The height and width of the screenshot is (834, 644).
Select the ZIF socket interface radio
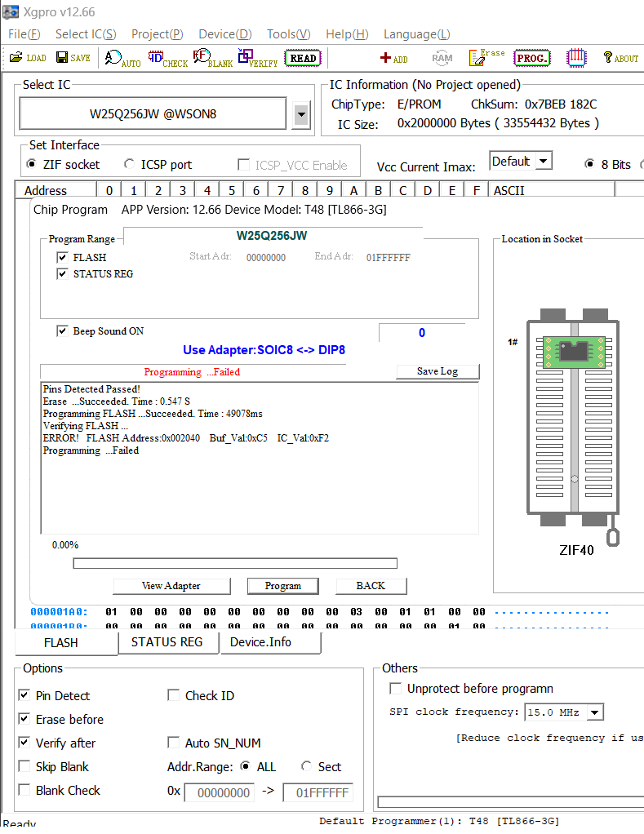pyautogui.click(x=32, y=164)
